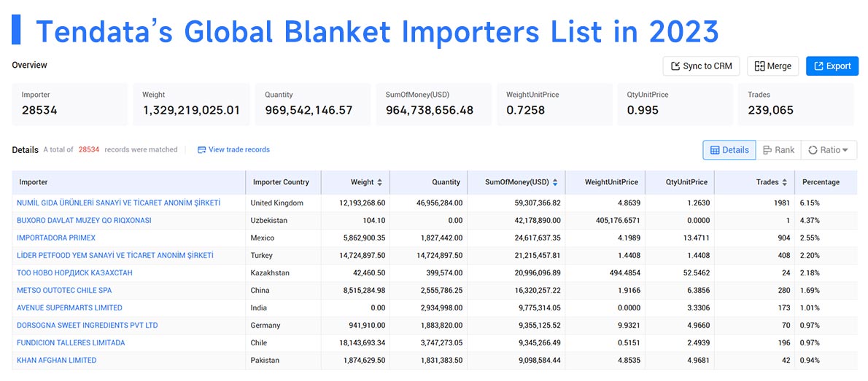Open LİDER PETFOOD YEM SANAYİ link
This screenshot has width=868, height=381.
click(x=115, y=256)
